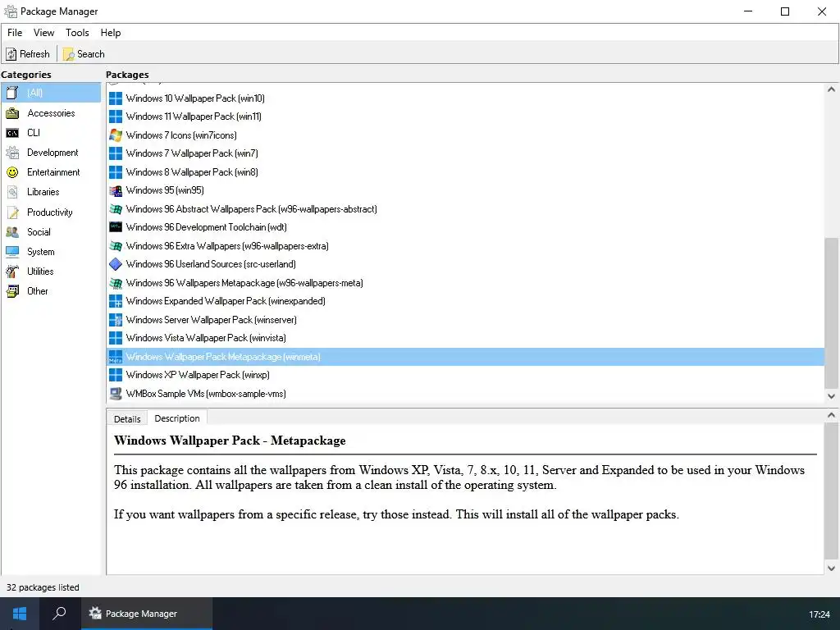Viewport: 840px width, 630px height.
Task: Click the Package Manager taskbar button
Action: point(147,614)
